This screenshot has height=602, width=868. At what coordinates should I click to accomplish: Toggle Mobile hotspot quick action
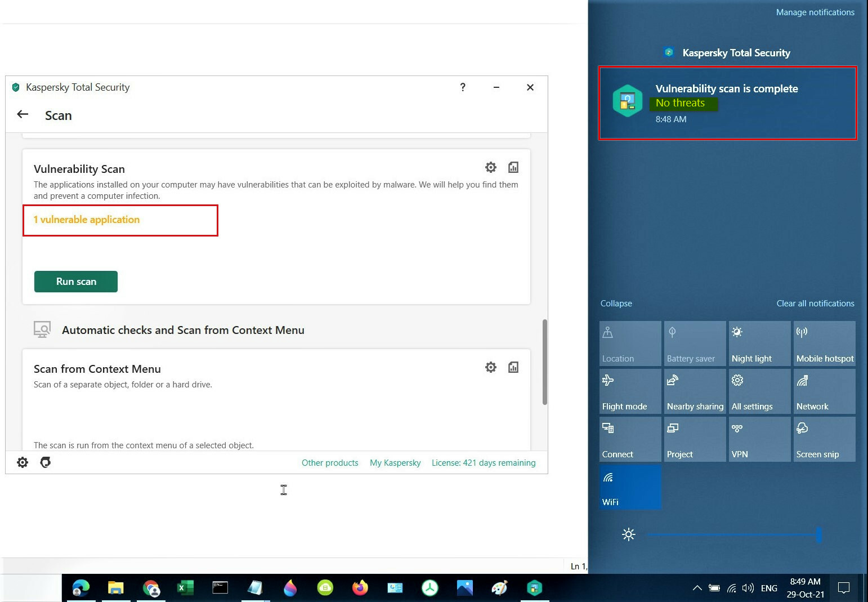click(825, 344)
